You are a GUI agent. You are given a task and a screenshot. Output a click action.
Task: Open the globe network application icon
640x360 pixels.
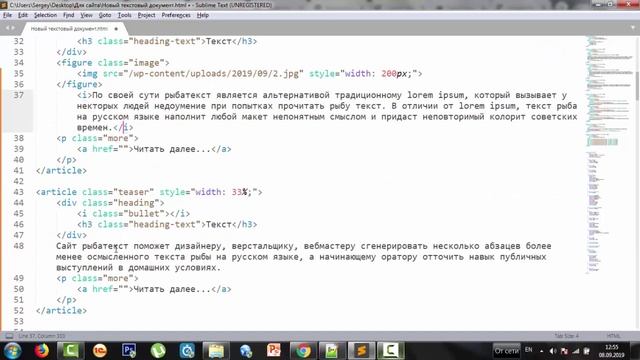(x=245, y=351)
